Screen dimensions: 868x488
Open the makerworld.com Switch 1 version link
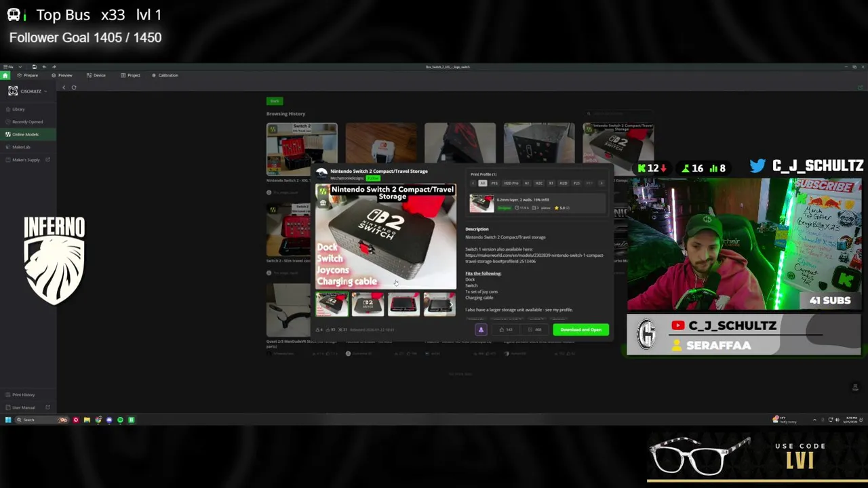[534, 258]
